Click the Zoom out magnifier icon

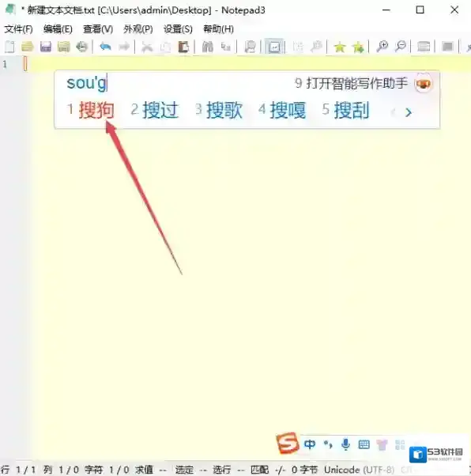[x=401, y=47]
